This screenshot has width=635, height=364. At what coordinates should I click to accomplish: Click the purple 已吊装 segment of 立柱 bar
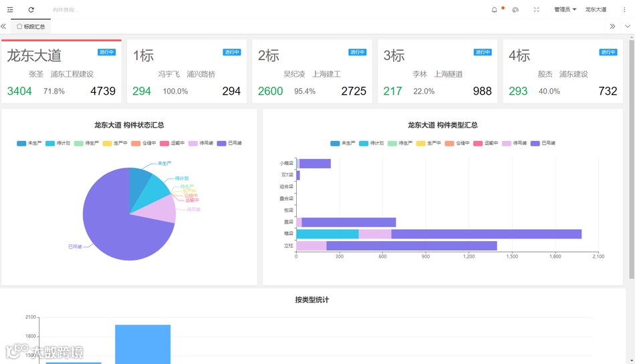coord(412,246)
